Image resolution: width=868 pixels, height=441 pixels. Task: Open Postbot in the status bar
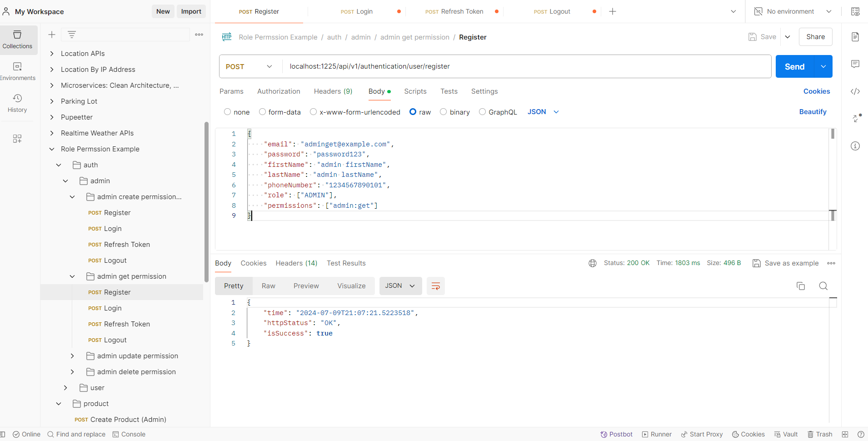click(616, 434)
